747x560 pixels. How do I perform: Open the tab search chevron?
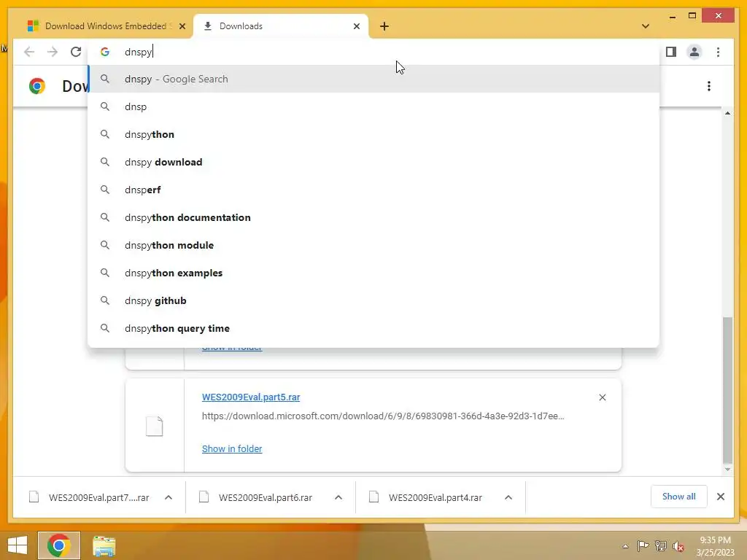click(646, 26)
